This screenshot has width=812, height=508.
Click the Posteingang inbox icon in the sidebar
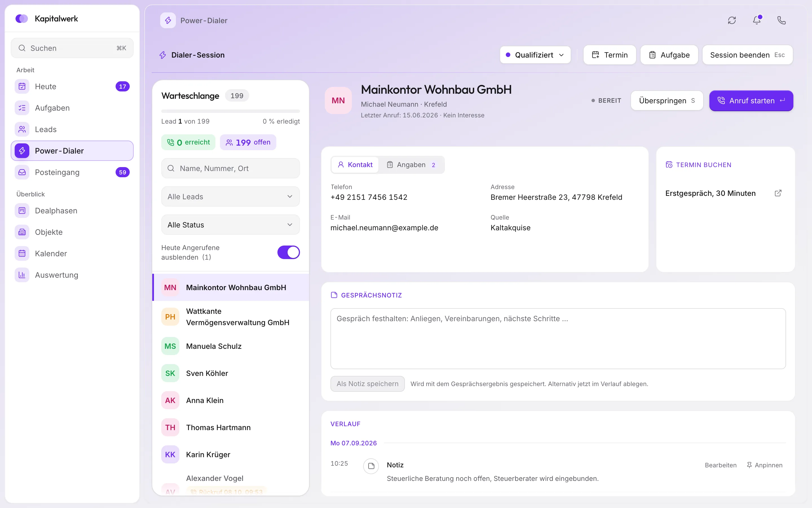click(x=22, y=172)
